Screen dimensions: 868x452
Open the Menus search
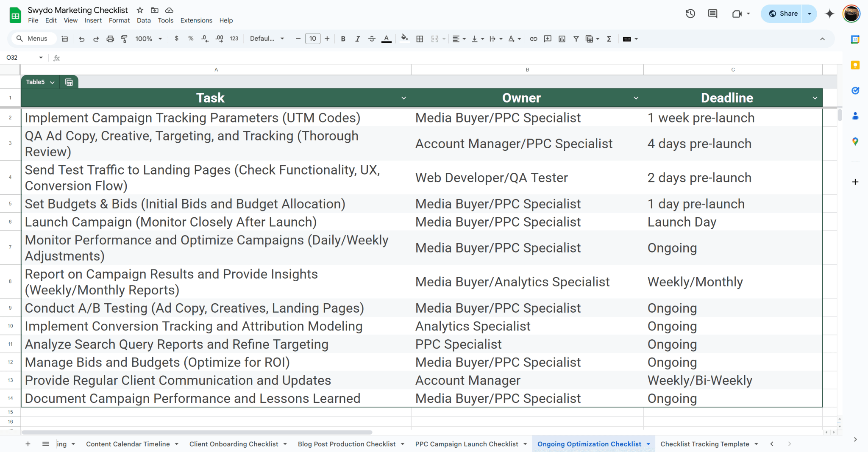pos(33,38)
